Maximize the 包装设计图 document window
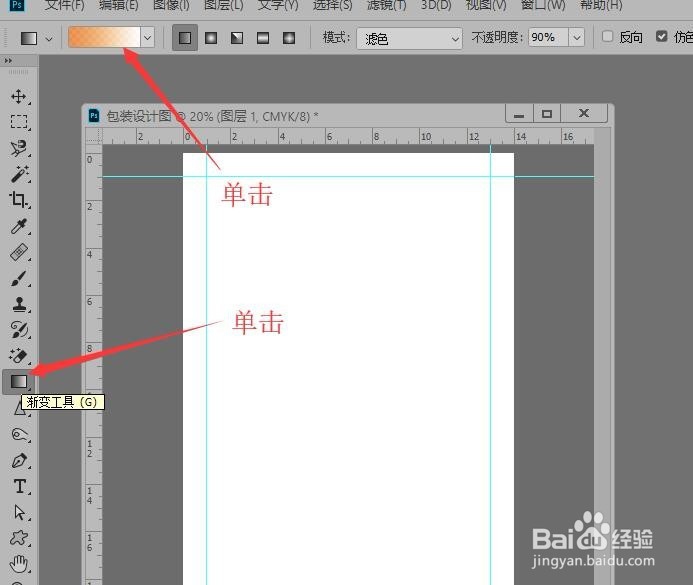 click(x=547, y=114)
